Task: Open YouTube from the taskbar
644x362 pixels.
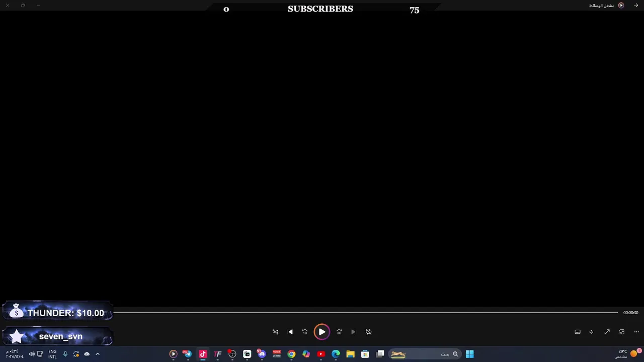Action: [321, 354]
